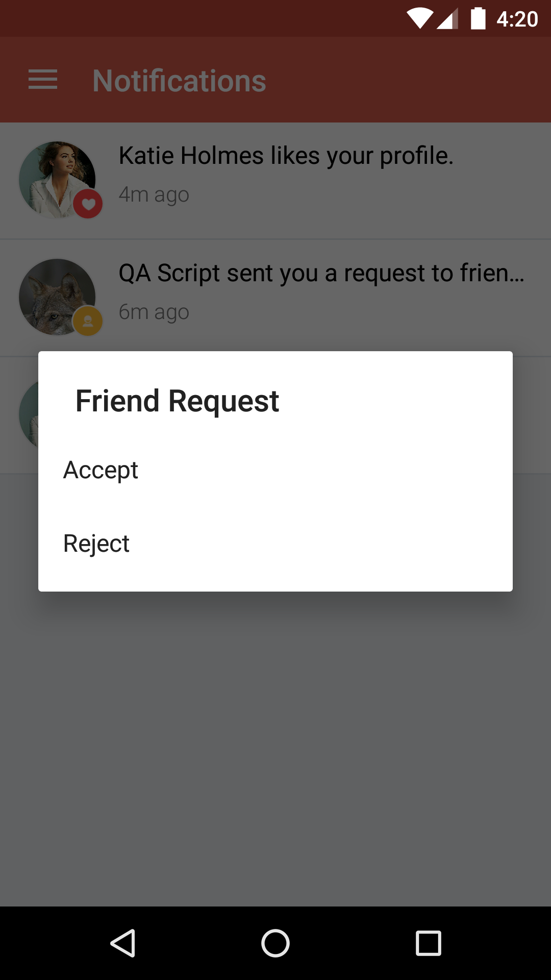Screen dimensions: 551x980
Task: Open the recent apps square button
Action: click(x=429, y=943)
